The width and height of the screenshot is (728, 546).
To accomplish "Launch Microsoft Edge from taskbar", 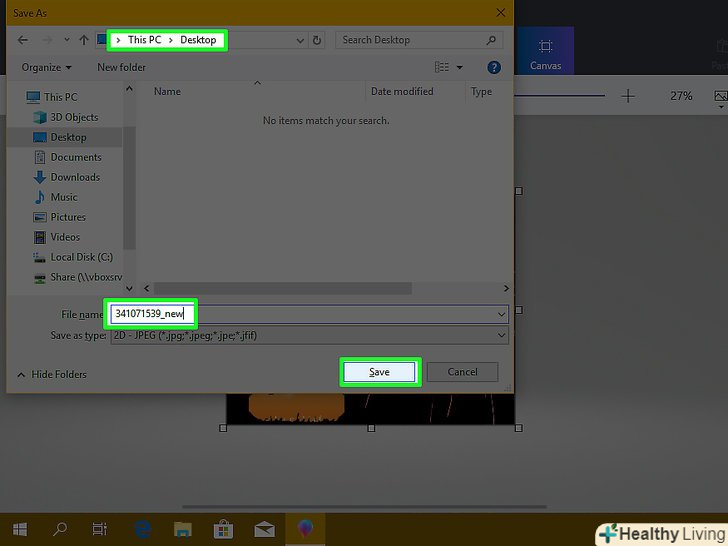I will (x=143, y=529).
